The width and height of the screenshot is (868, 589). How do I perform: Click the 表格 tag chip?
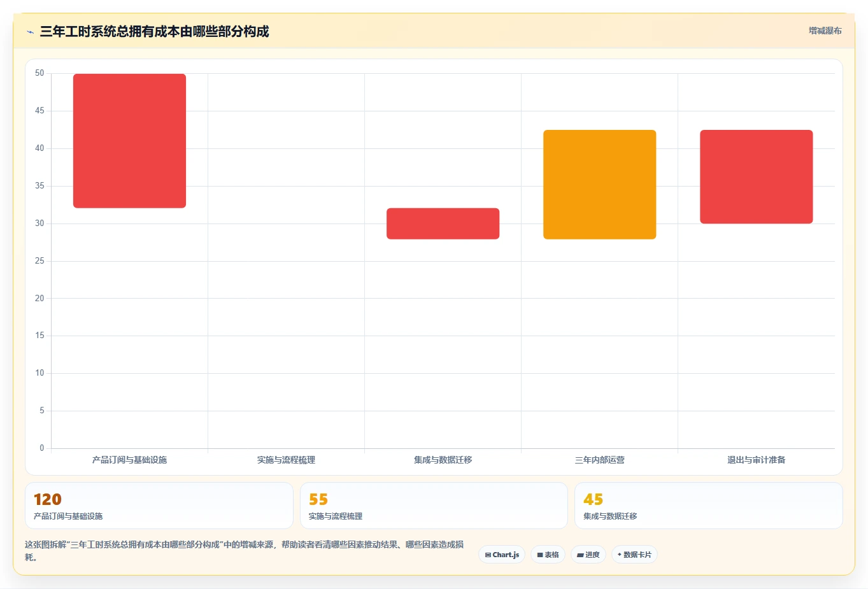pos(548,555)
